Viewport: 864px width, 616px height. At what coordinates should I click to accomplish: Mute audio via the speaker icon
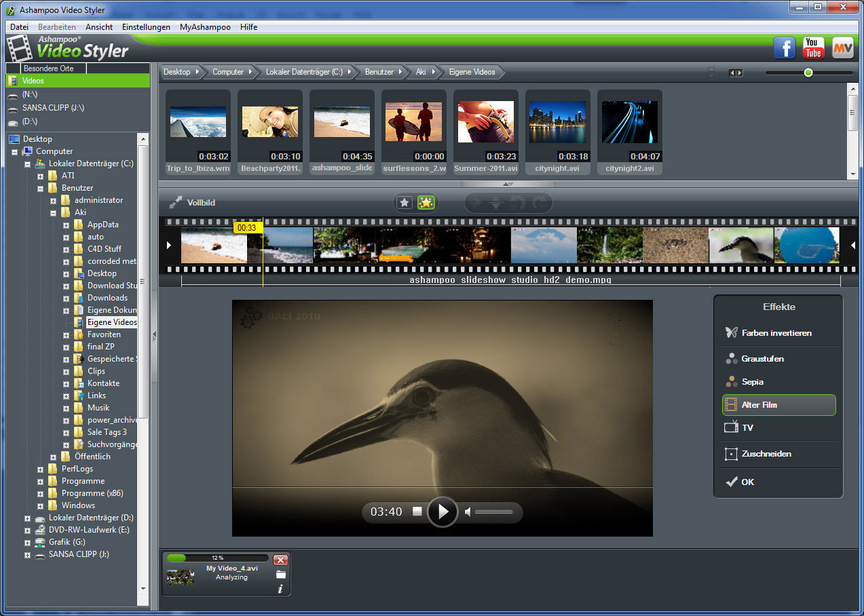point(468,512)
